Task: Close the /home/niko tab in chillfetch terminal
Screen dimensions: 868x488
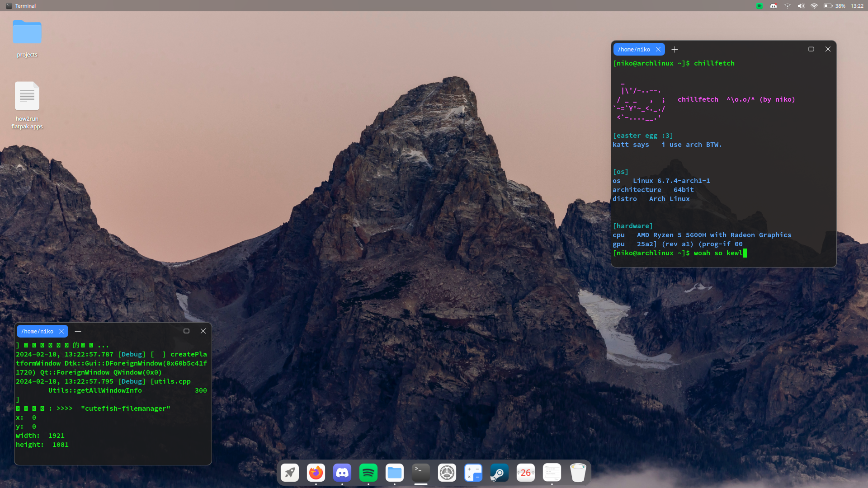Action: 658,49
